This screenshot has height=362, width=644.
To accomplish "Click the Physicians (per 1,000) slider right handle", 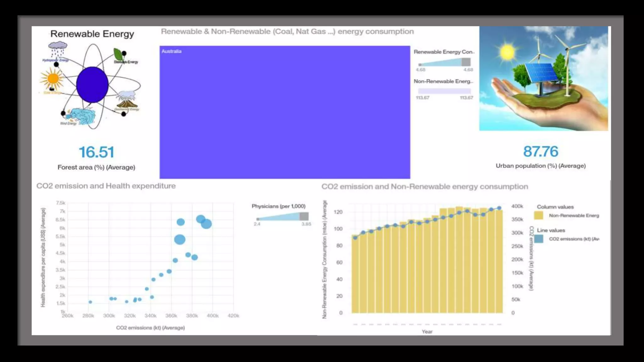I will [304, 216].
